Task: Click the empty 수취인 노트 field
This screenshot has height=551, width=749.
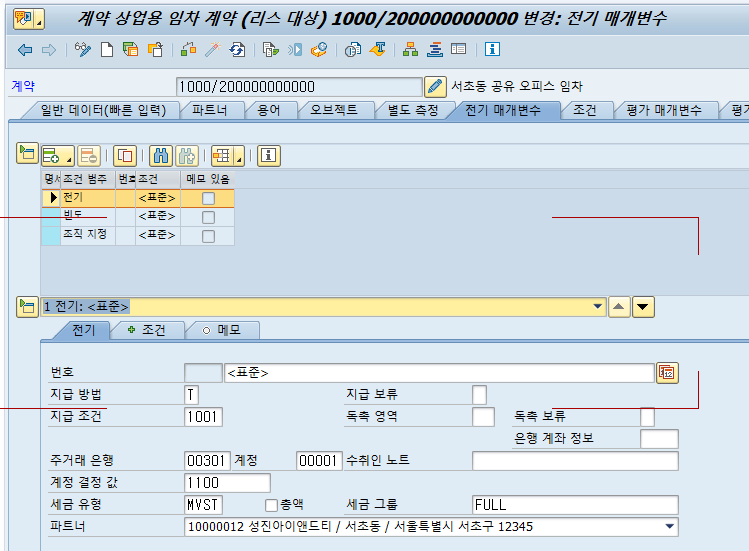Action: (x=575, y=461)
